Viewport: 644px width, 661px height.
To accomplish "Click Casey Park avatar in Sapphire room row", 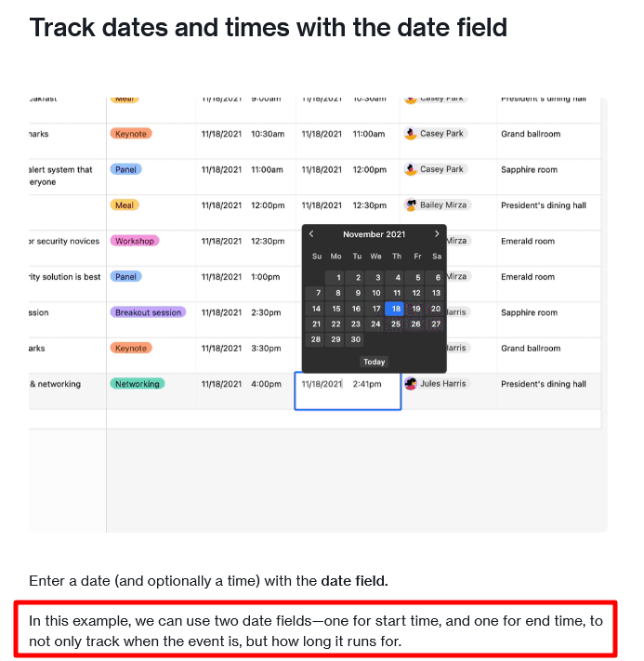I will tap(411, 169).
